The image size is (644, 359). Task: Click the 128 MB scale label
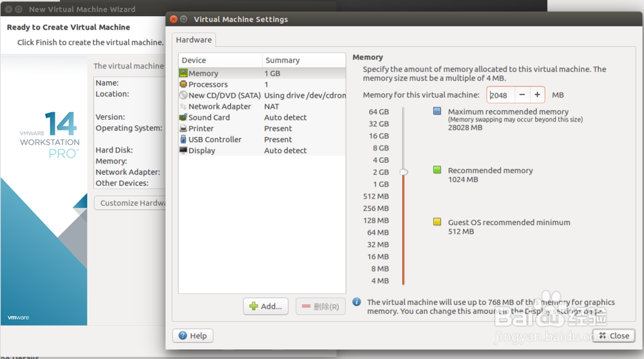(376, 221)
